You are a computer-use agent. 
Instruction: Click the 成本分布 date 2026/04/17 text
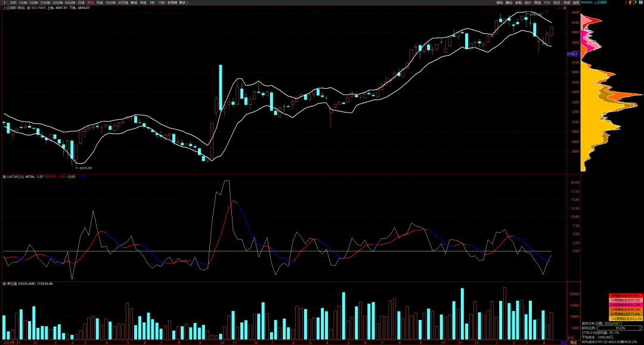[602, 324]
